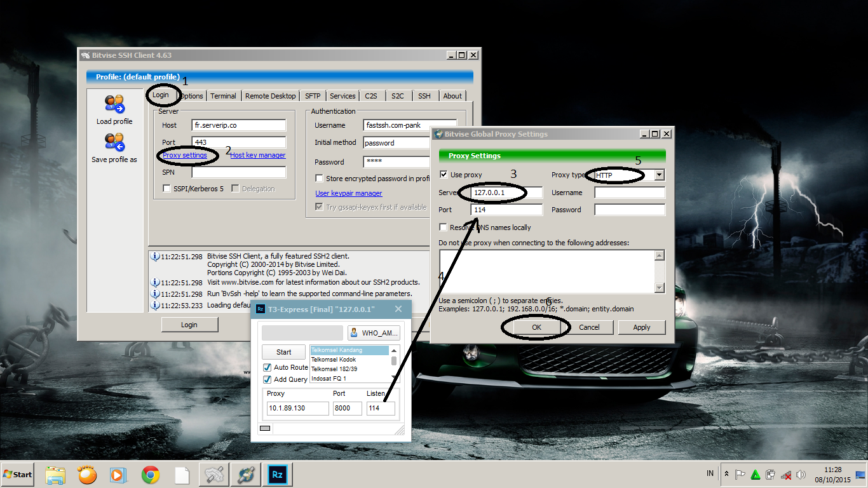Click the T3-Express Proxy field 10.1.89.130
The image size is (868, 488).
coord(297,409)
